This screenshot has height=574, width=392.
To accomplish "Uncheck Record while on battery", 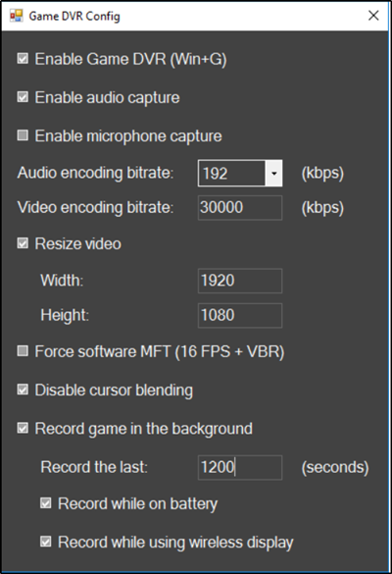I will (46, 503).
